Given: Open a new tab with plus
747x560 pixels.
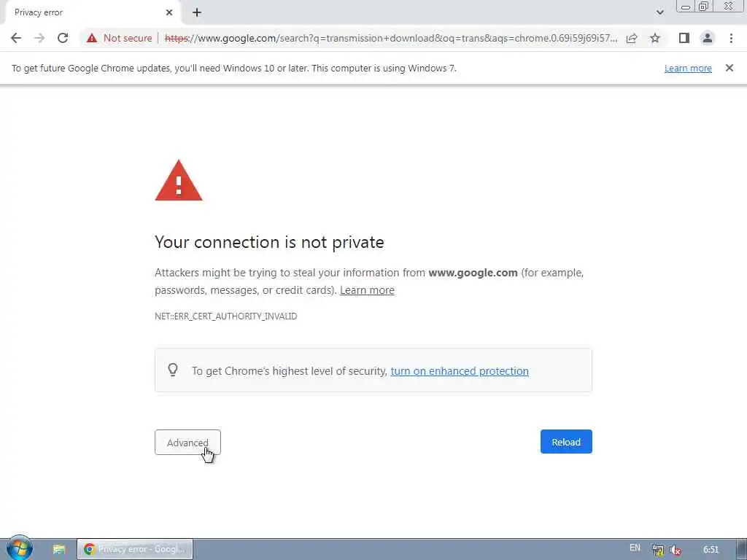Looking at the screenshot, I should coord(197,12).
